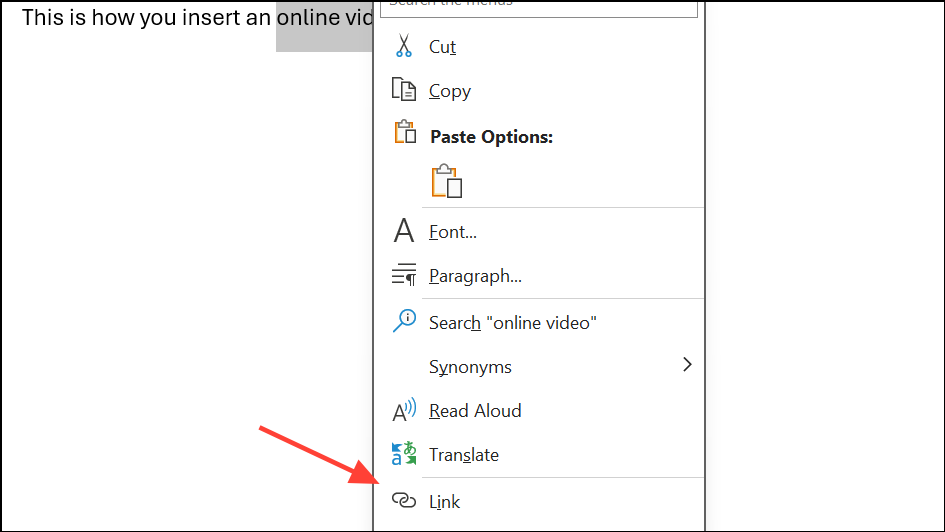The image size is (945, 532).
Task: Select the Translate menu entry
Action: [464, 455]
